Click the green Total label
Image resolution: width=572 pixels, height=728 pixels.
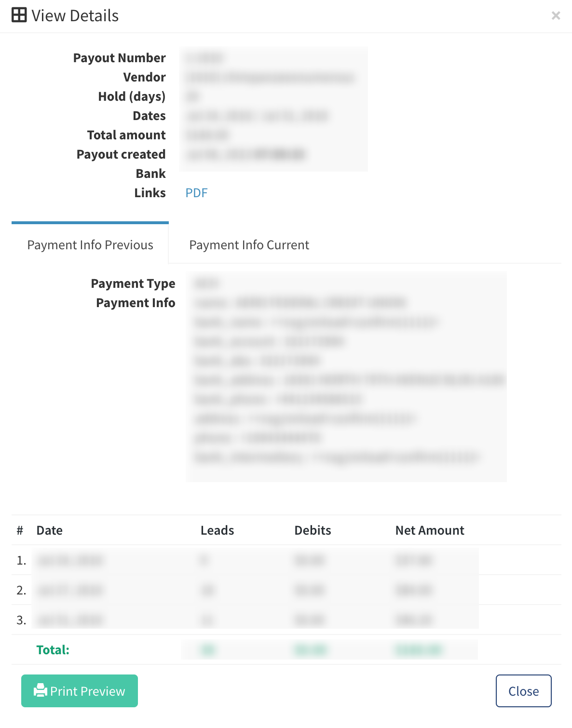click(53, 650)
